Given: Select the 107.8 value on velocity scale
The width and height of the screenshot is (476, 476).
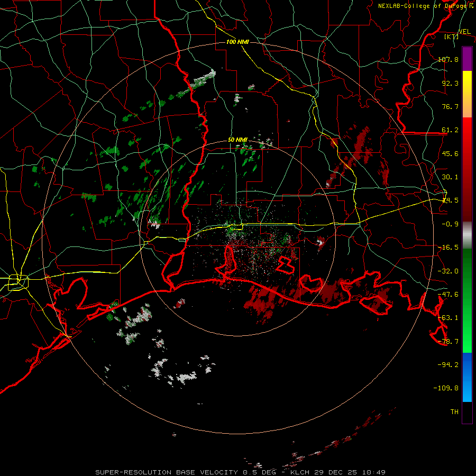Looking at the screenshot, I should (448, 59).
